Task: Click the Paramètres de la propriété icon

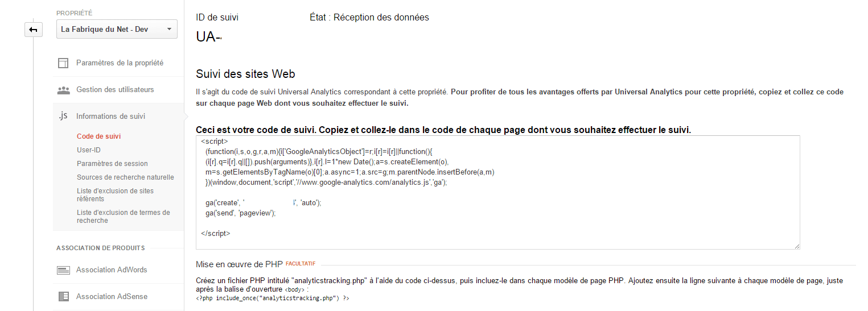Action: (63, 63)
